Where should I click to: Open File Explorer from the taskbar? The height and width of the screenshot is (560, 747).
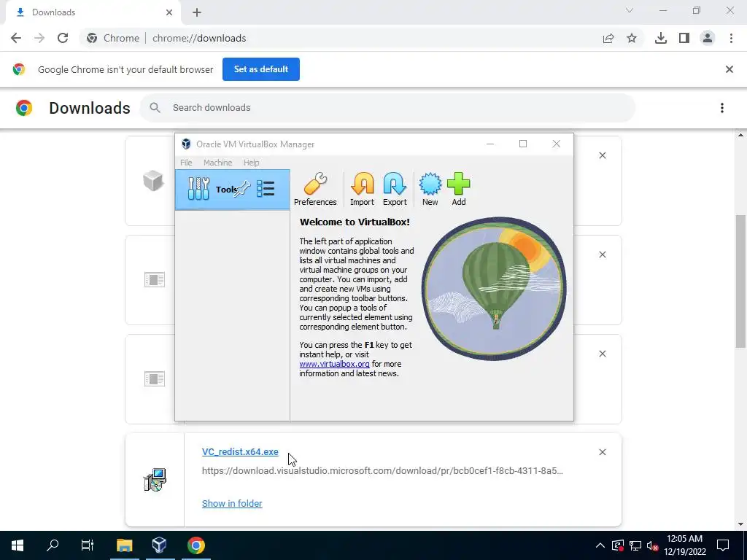tap(124, 545)
